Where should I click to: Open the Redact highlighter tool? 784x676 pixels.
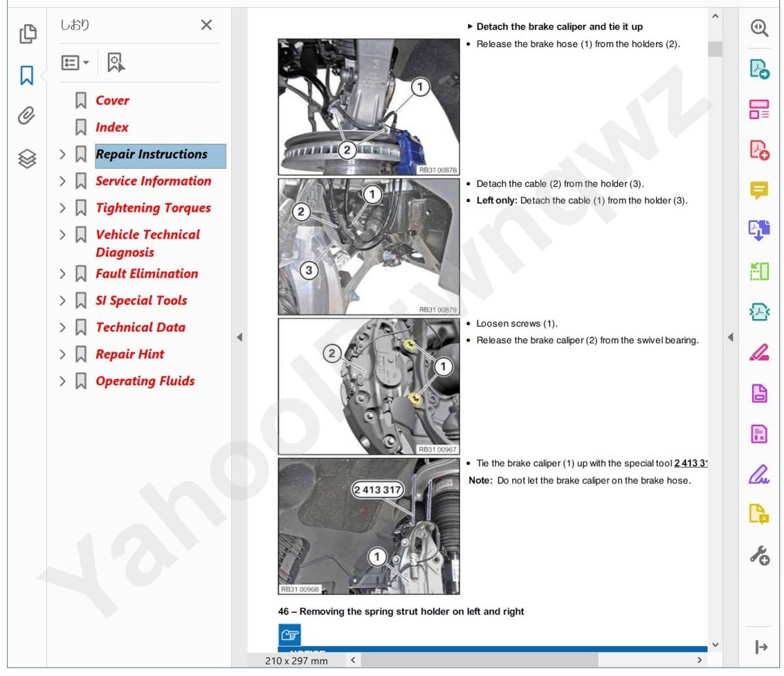(x=759, y=352)
